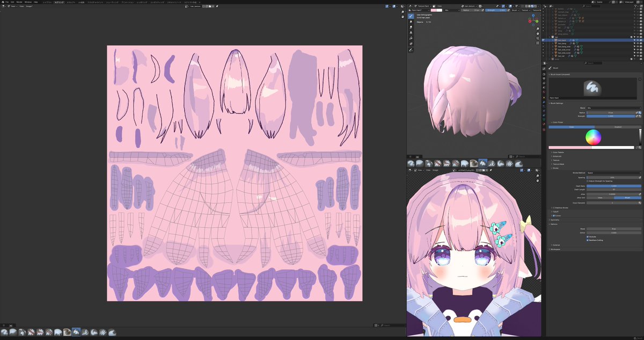Toggle eye visibility for hair_tail row
644x340 pixels.
(638, 56)
